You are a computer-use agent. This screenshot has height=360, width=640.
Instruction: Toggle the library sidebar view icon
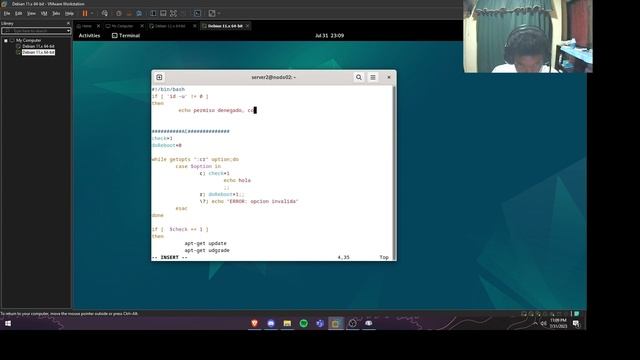(x=153, y=13)
